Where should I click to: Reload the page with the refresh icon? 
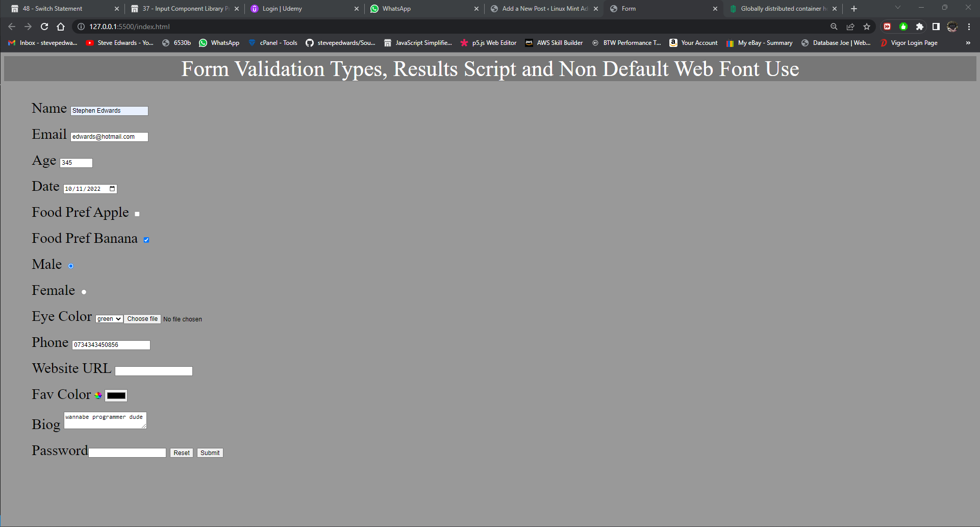tap(44, 27)
